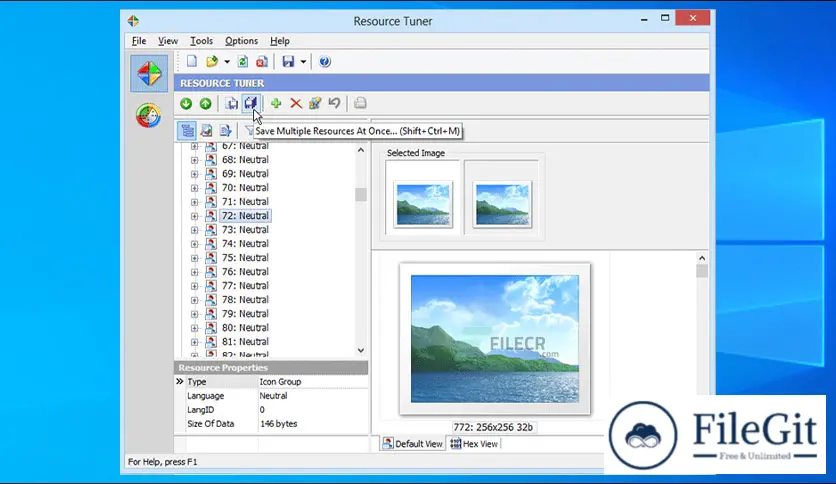Select the circular multicolor sidebar icon
The image size is (836, 484).
(148, 115)
